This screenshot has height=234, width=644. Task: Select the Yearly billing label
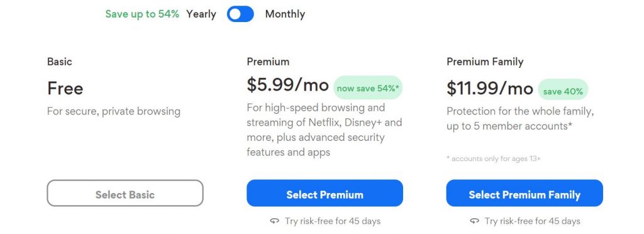tap(201, 14)
